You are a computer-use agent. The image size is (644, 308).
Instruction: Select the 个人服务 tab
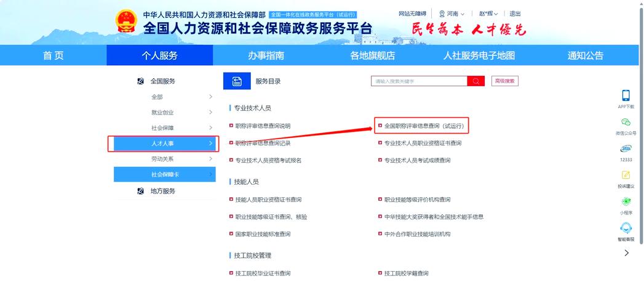click(x=160, y=55)
